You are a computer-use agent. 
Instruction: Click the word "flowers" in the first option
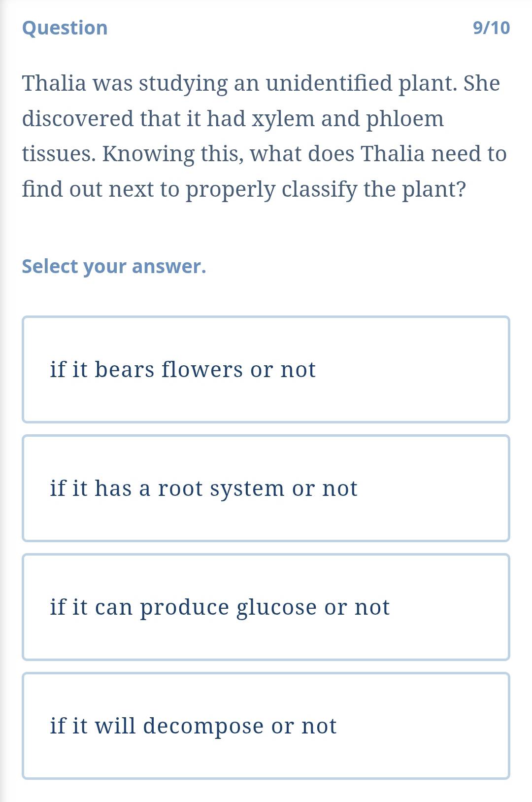point(202,370)
